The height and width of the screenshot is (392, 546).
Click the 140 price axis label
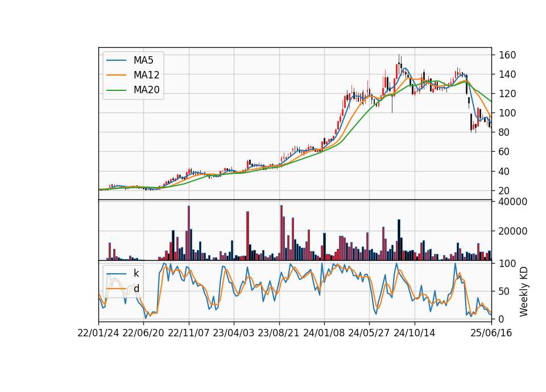tap(507, 74)
